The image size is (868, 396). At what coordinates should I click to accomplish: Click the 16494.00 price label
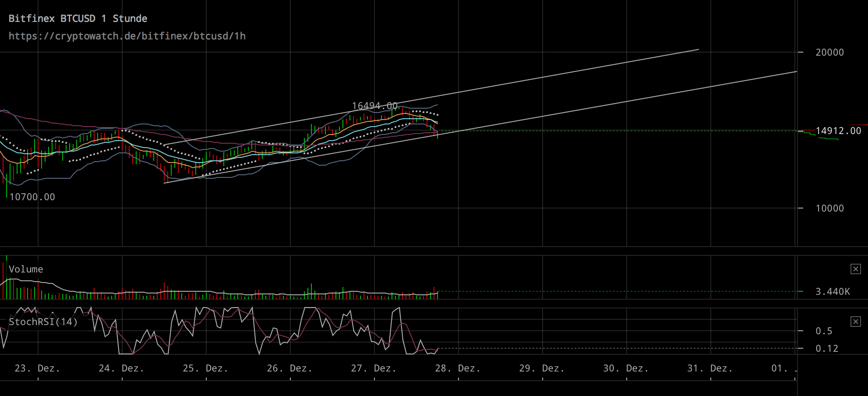tap(374, 106)
